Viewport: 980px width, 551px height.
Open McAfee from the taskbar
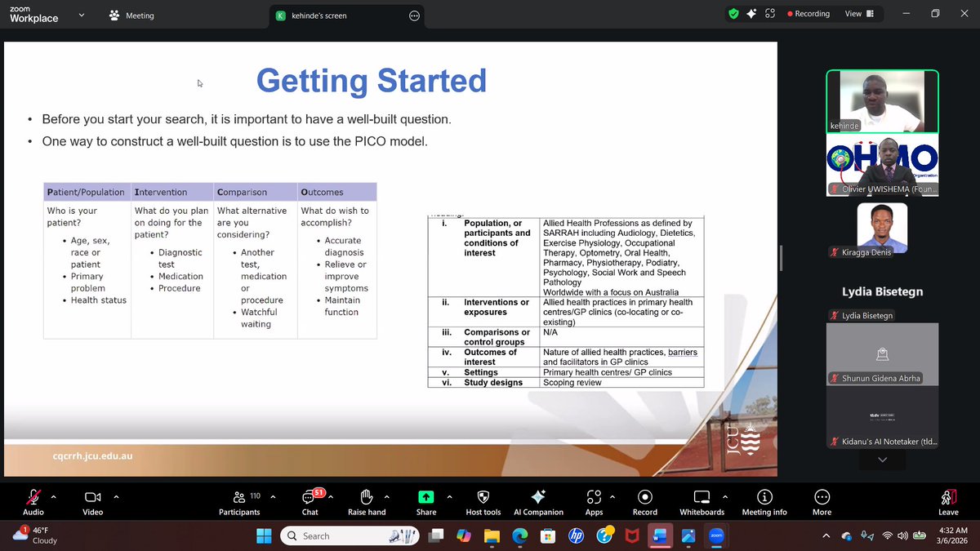631,535
